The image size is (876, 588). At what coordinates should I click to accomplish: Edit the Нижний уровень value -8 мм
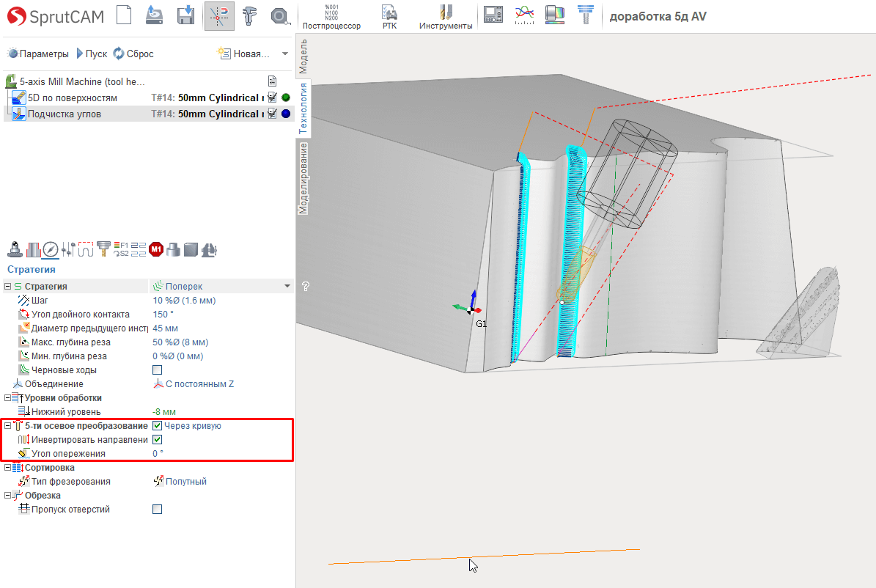point(164,412)
